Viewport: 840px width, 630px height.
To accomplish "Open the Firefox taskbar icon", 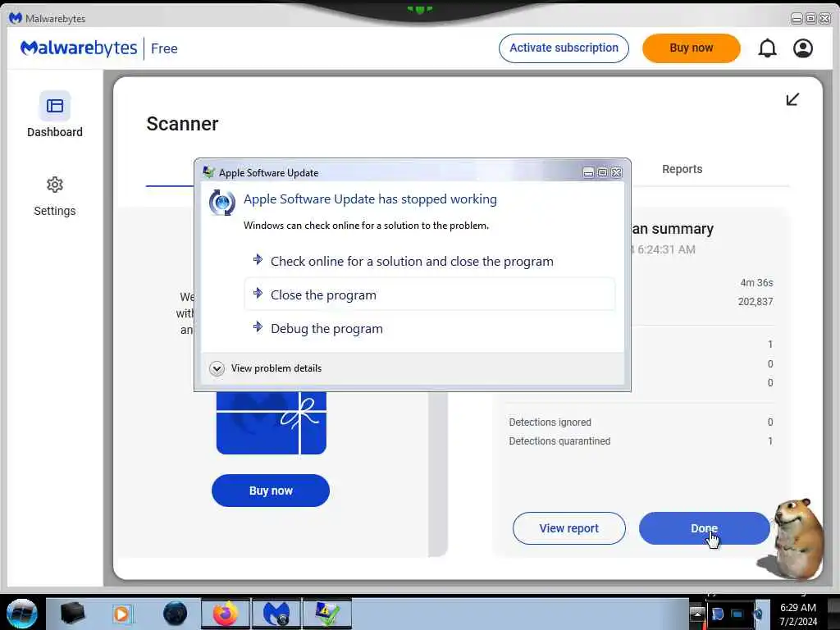I will tap(226, 614).
